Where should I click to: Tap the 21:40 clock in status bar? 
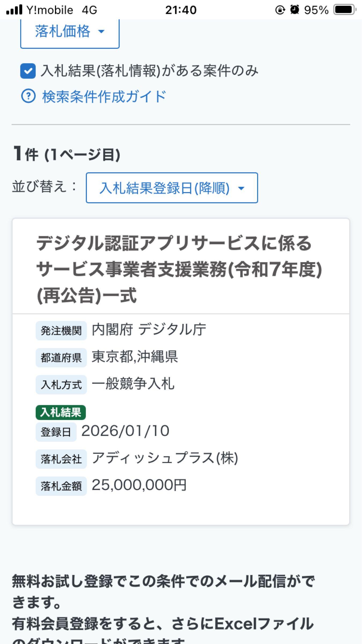(181, 10)
